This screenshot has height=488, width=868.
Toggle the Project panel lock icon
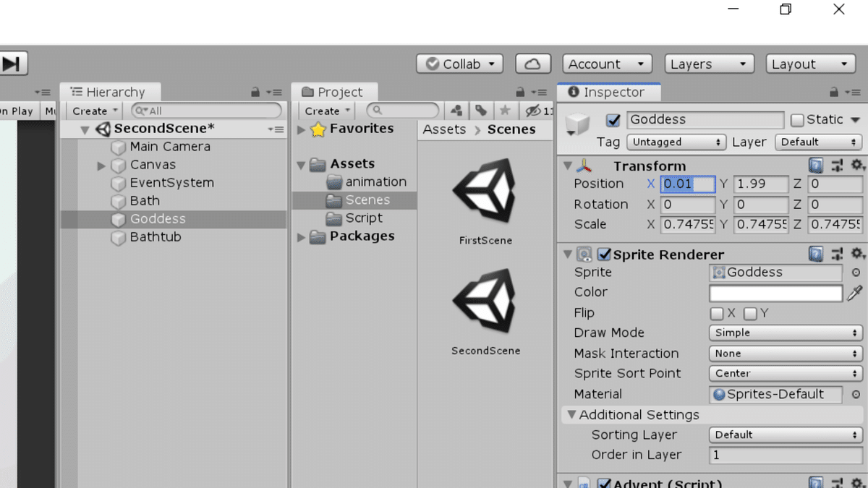[520, 93]
